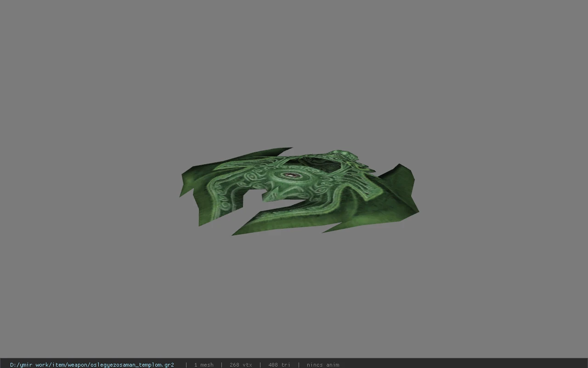Screen dimensions: 588x368
Task: Click the file path oslegyezosaman_templom.gr2 in status bar
Action: pos(92,365)
